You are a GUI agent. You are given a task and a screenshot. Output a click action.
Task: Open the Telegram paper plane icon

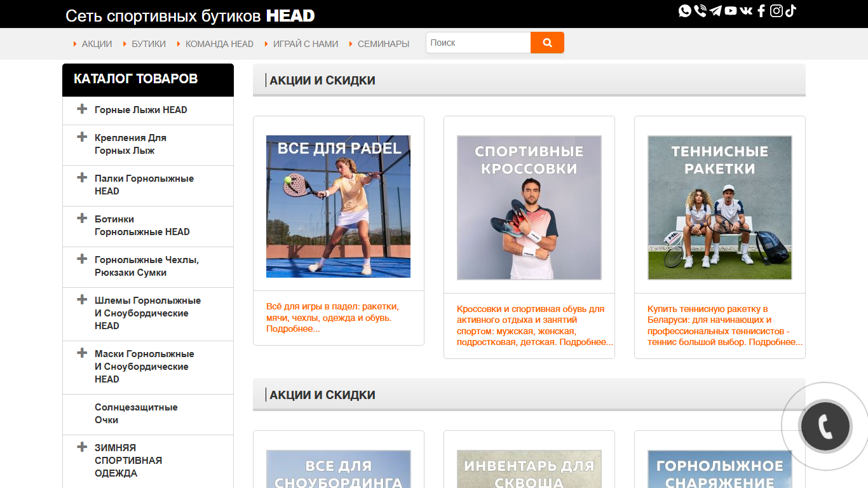(715, 11)
